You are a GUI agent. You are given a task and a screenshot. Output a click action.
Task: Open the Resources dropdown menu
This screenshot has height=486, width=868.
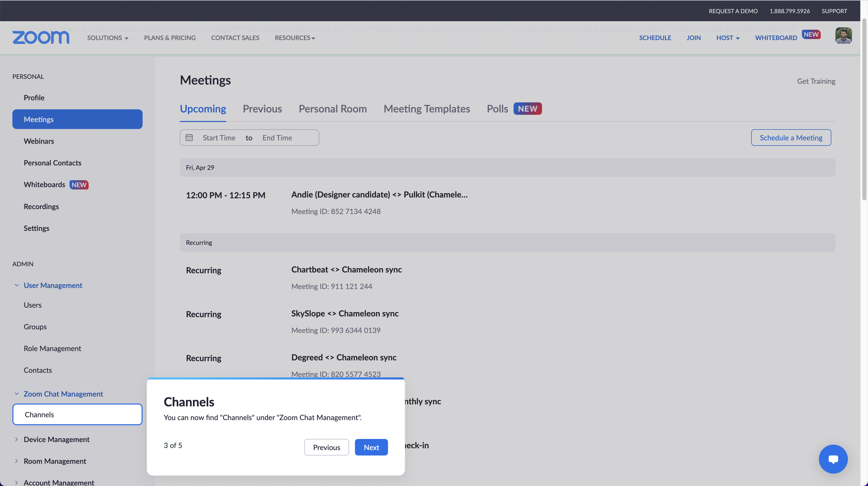pyautogui.click(x=295, y=38)
